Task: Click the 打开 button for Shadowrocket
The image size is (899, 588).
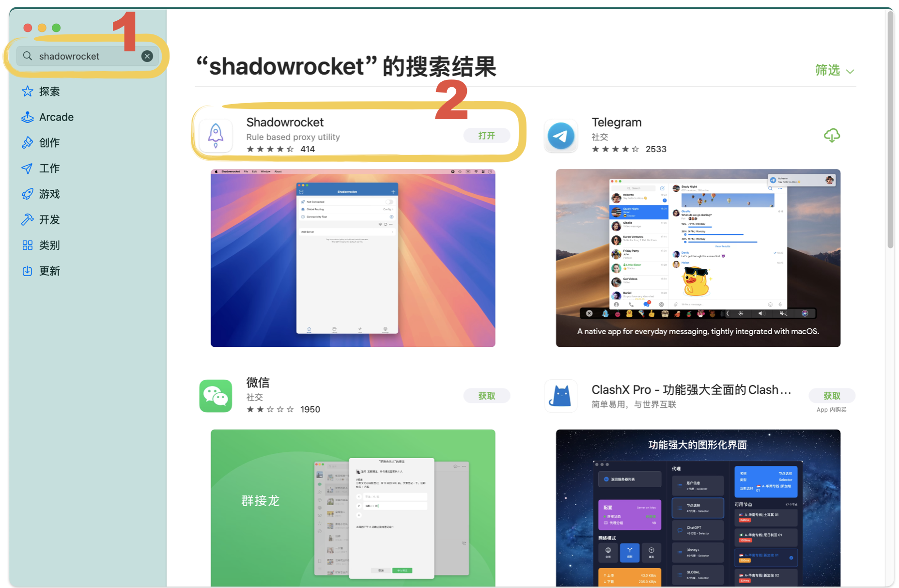Action: coord(487,136)
